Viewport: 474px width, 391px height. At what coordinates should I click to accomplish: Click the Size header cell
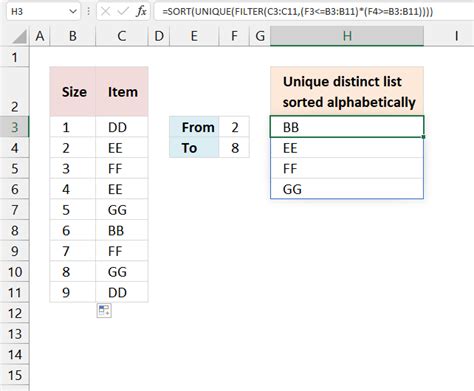pyautogui.click(x=73, y=91)
